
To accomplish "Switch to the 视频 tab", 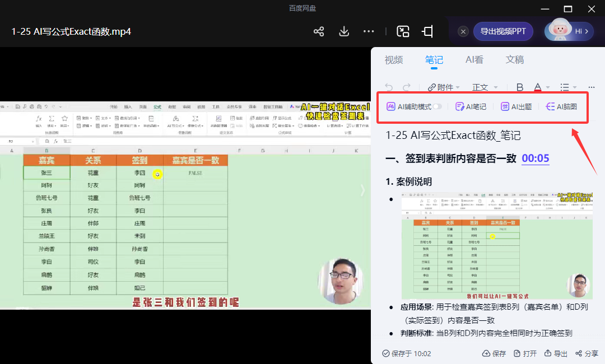I will tap(394, 59).
